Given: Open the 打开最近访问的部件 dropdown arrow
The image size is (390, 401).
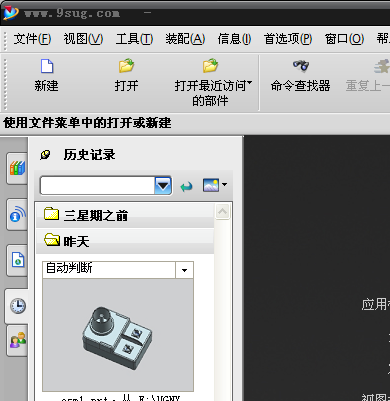Looking at the screenshot, I should (250, 82).
